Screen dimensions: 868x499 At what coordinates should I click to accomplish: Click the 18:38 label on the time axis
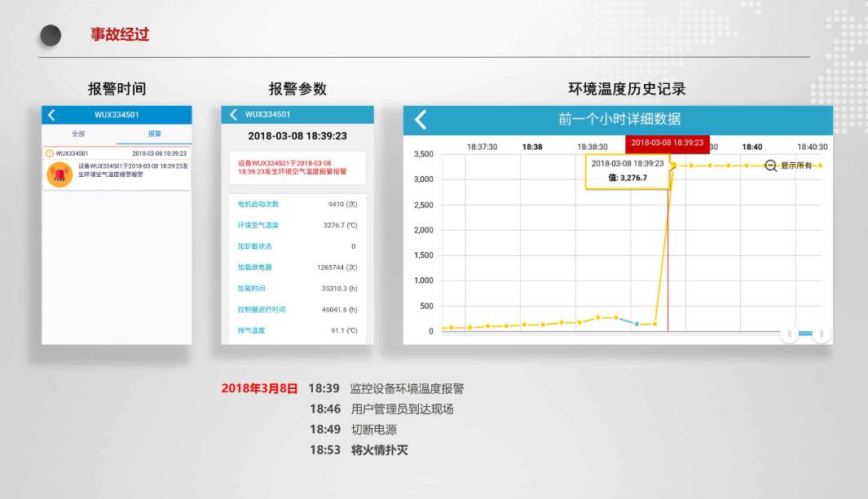pos(532,147)
